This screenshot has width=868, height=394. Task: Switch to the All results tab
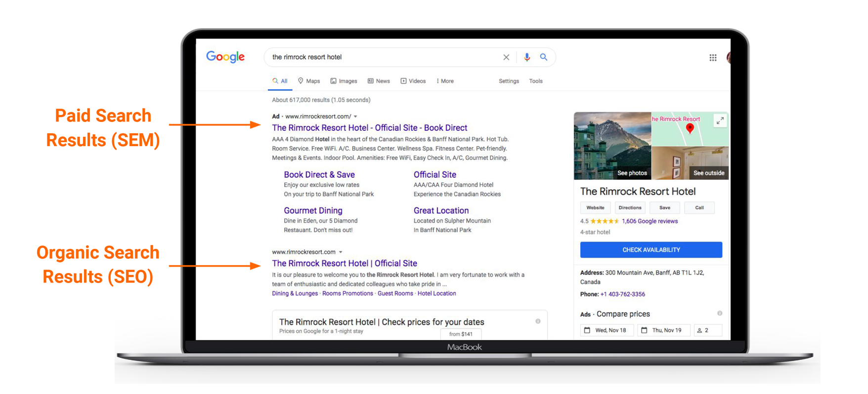[280, 81]
